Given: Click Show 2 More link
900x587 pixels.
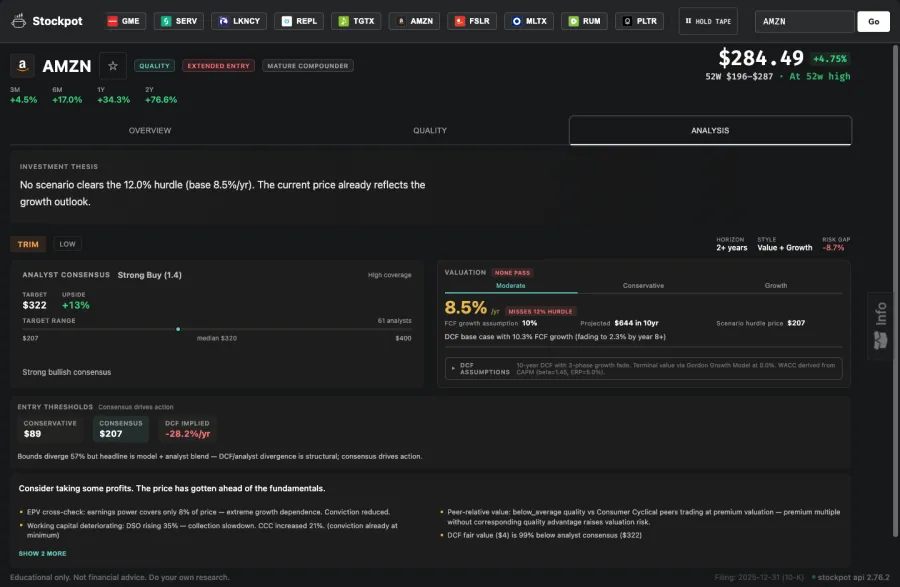Looking at the screenshot, I should [x=42, y=554].
